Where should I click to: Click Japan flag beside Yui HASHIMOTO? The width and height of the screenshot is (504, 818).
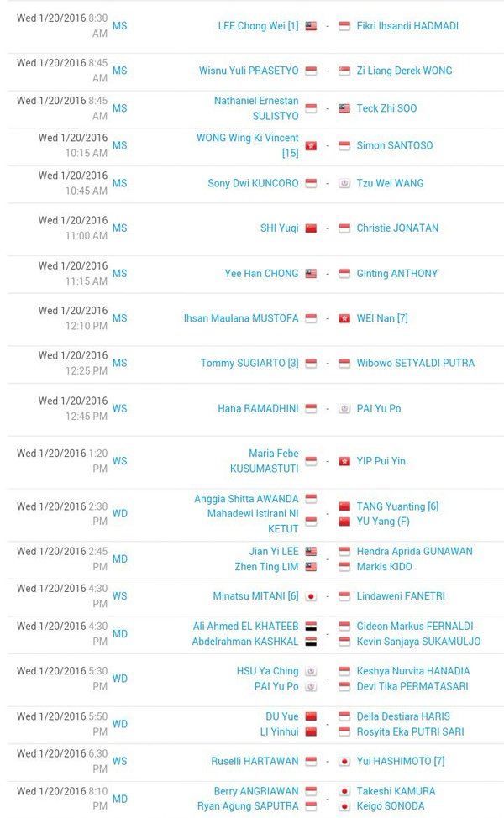click(344, 761)
